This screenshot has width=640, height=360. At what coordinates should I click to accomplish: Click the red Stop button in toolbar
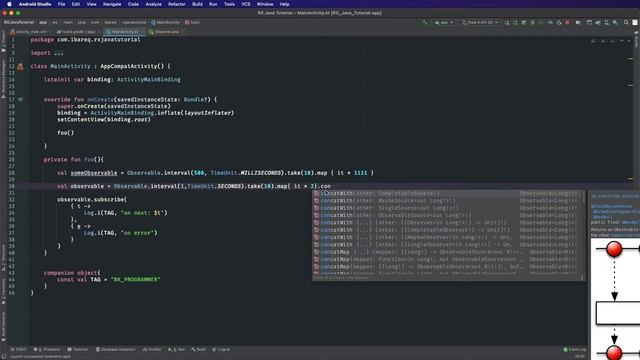[x=568, y=22]
